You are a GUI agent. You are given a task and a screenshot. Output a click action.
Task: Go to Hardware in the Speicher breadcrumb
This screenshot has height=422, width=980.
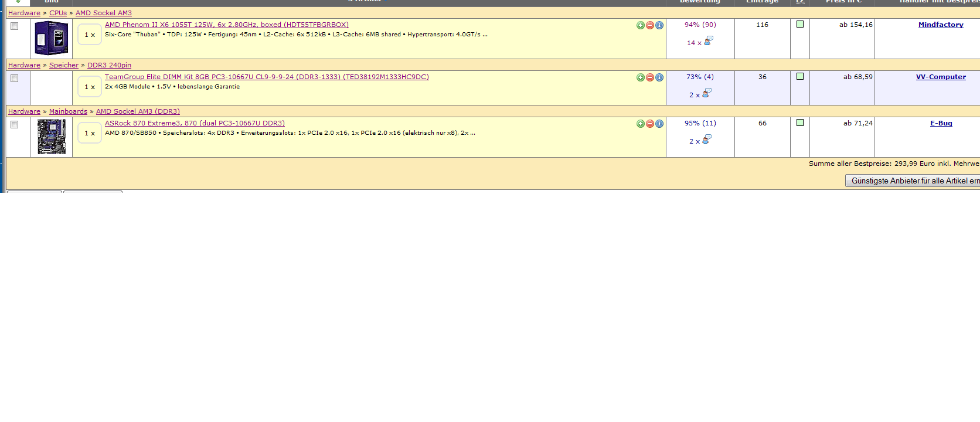[24, 65]
